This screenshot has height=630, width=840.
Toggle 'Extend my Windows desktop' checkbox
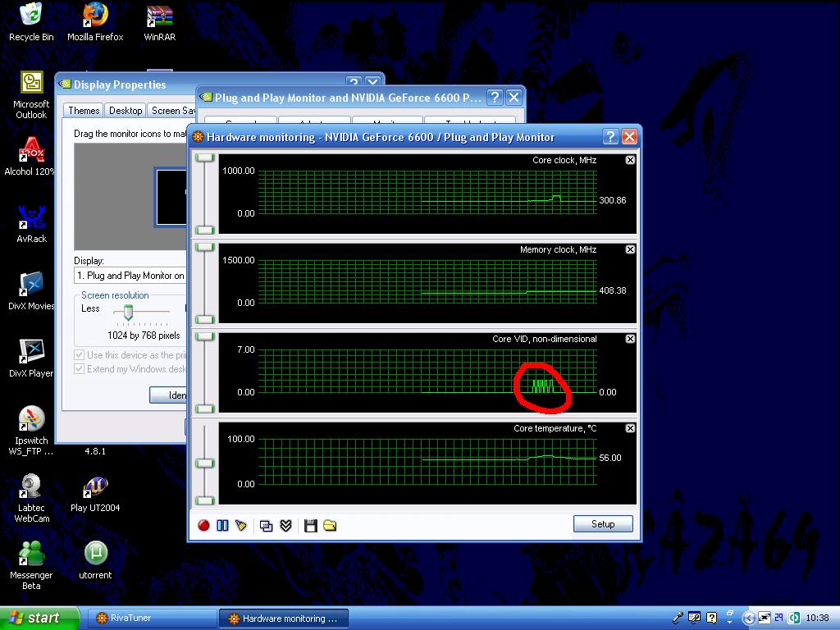click(80, 369)
